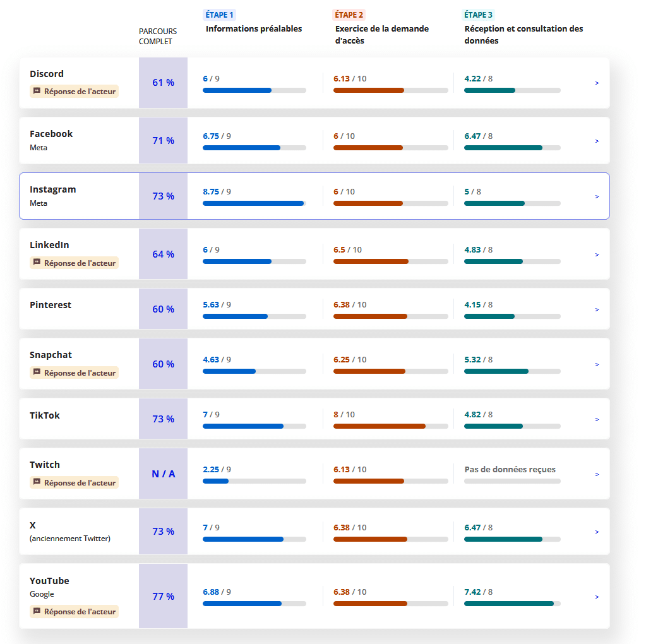Expand the Instagram row chevron
The height and width of the screenshot is (644, 646).
tap(597, 197)
